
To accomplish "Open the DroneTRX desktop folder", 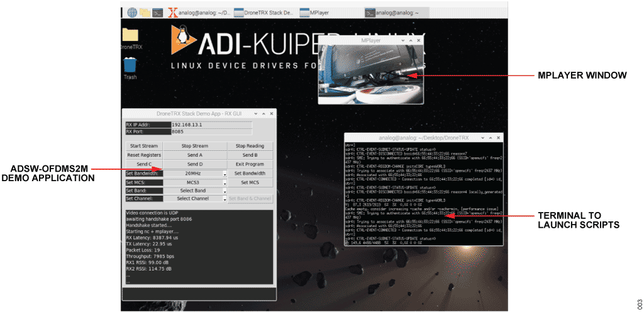I will (x=130, y=39).
